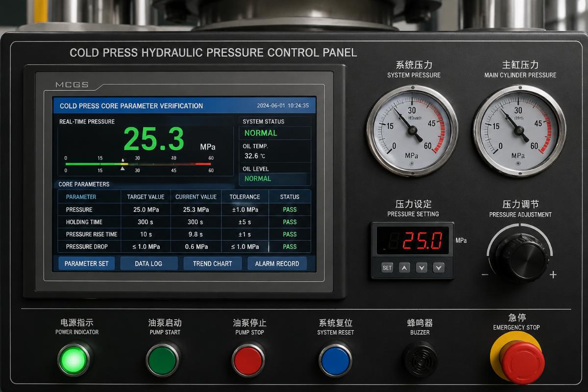Screen dimensions: 588x392
Task: Show the ALARM RECORD page
Action: click(277, 263)
